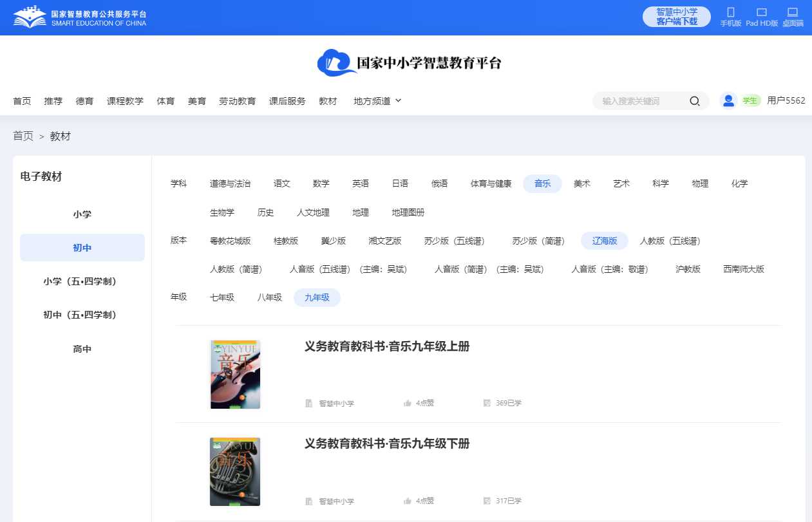
Task: Open the 课程教学 menu item
Action: pos(125,101)
